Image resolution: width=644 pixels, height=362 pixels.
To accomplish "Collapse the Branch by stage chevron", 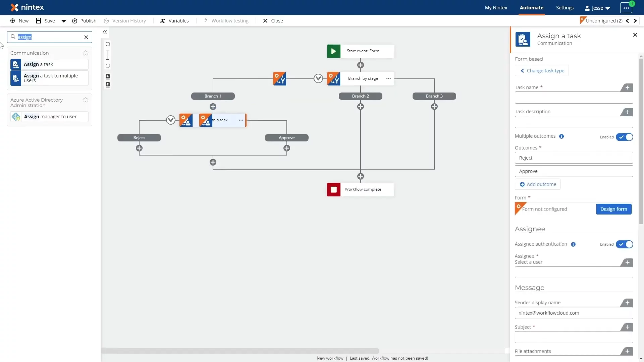I will (318, 79).
